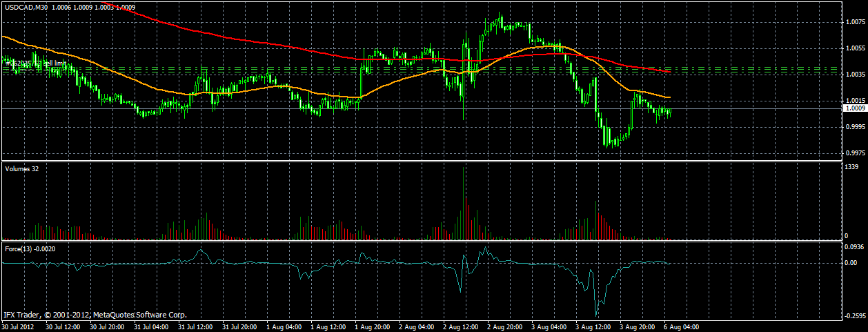Click the 0.0936 Force index scale value
Image resolution: width=868 pixels, height=332 pixels.
point(855,246)
